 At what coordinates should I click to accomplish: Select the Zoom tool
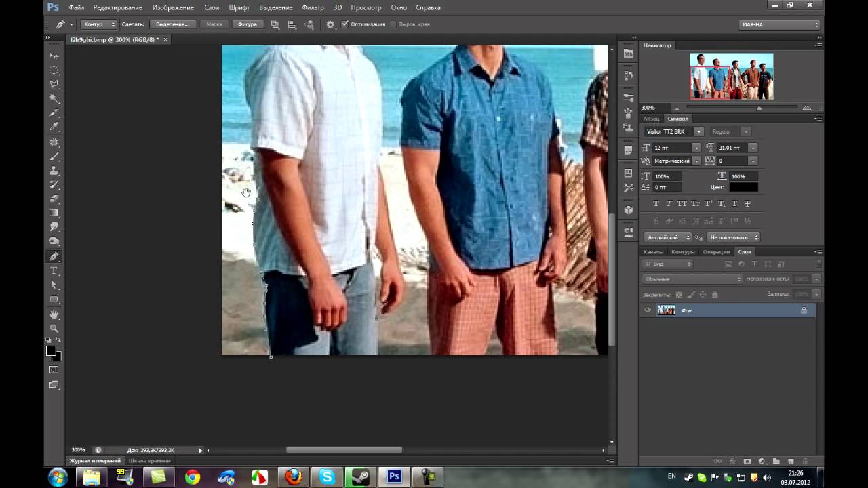coord(54,328)
